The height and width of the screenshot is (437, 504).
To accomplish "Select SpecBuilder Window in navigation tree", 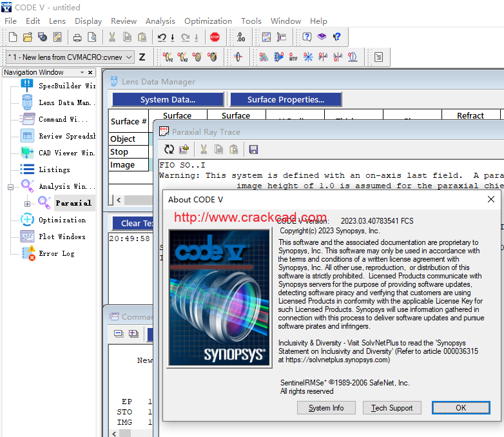I will tap(67, 86).
